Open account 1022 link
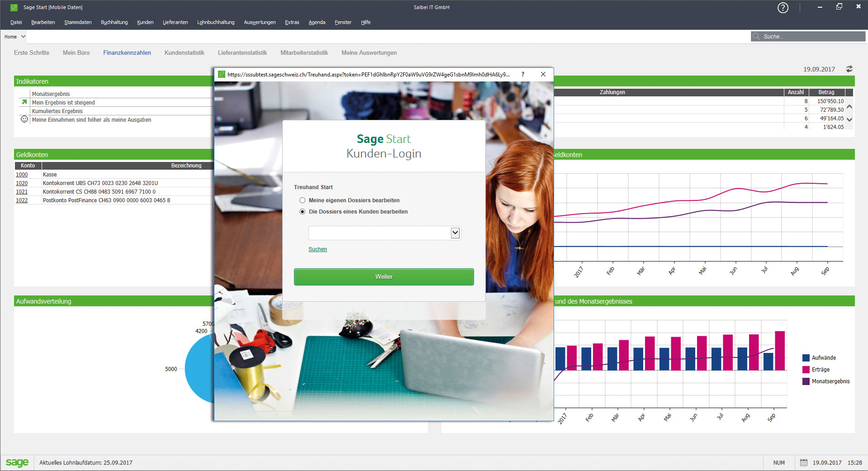The image size is (868, 471). [22, 200]
